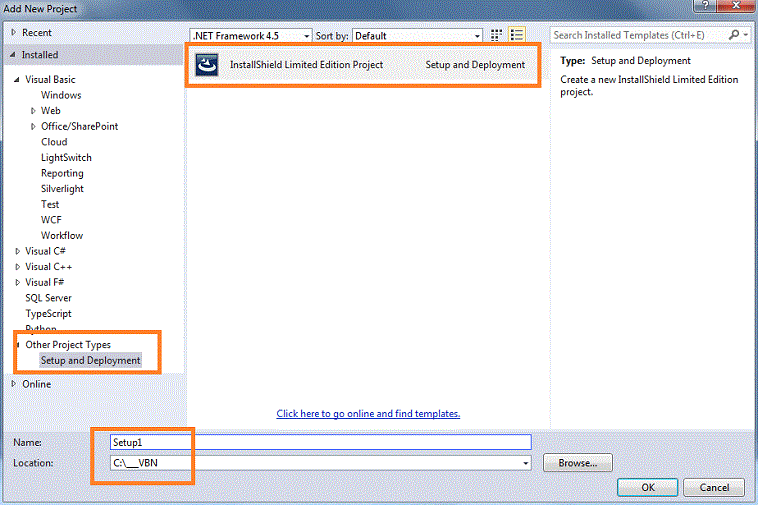The height and width of the screenshot is (505, 758).
Task: Choose InstallShield Limited Edition Project template
Action: coord(363,65)
